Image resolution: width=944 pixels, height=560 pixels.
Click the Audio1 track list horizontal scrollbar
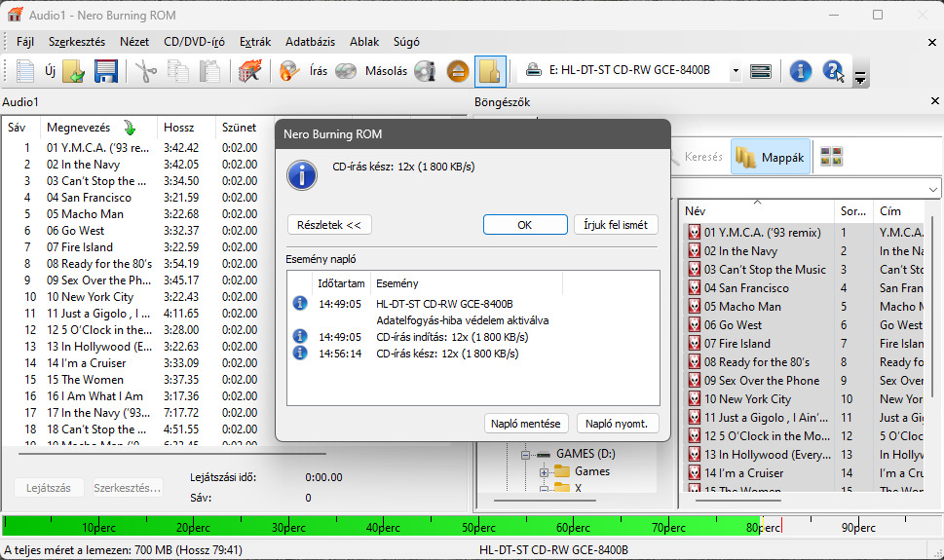coord(172,454)
